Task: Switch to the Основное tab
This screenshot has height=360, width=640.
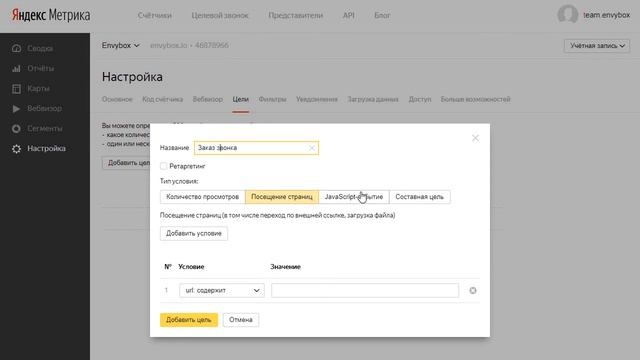Action: point(117,99)
